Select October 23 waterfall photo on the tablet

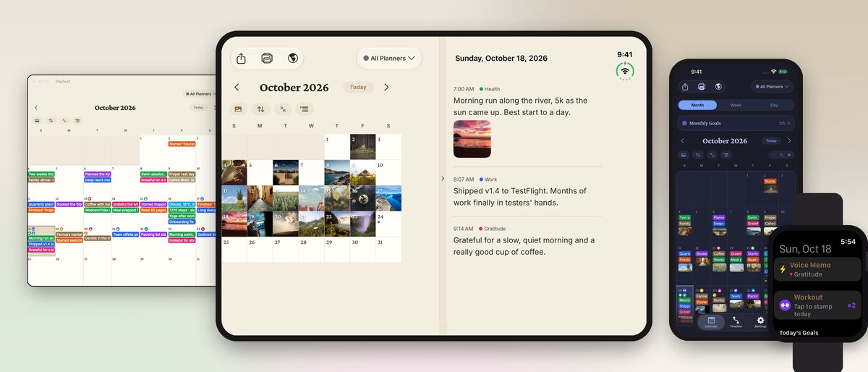(362, 224)
